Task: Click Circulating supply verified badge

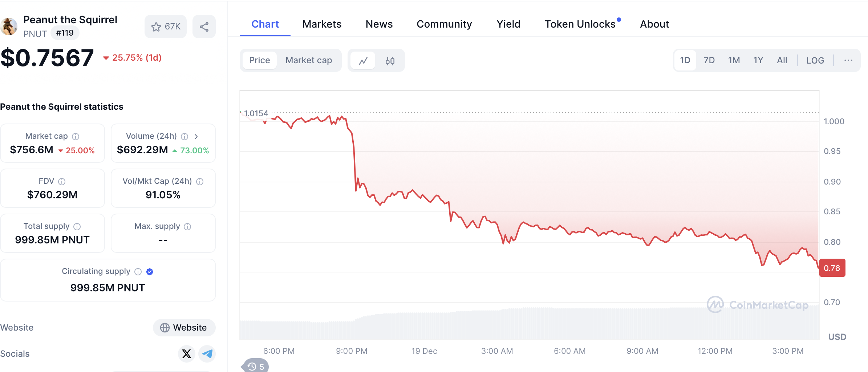Action: [x=150, y=272]
